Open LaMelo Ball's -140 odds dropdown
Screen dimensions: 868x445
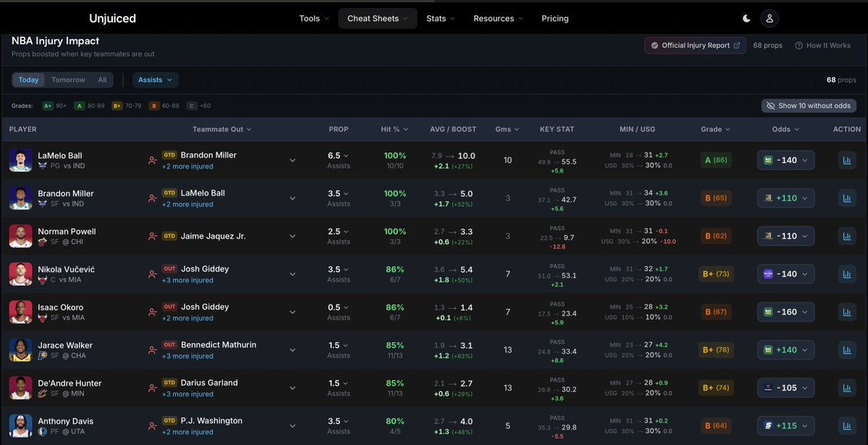coord(786,161)
